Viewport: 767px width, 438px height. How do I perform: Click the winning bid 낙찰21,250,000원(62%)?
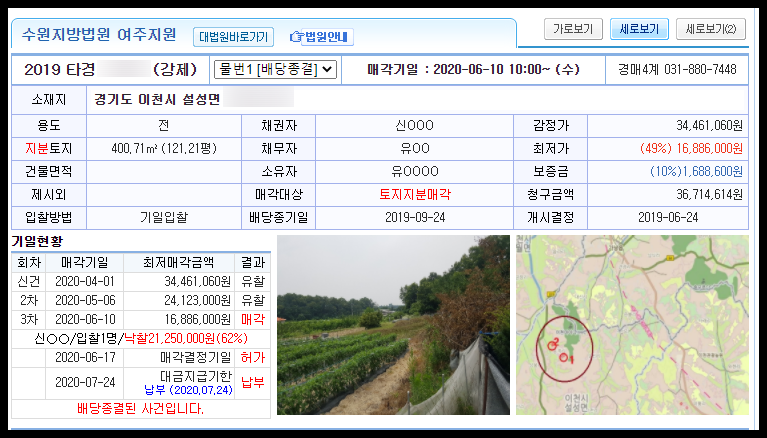click(186, 339)
